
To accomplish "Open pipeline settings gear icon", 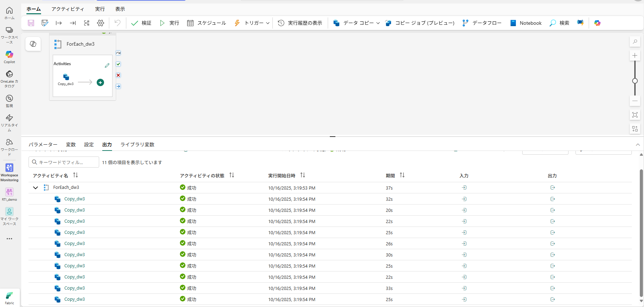I will pyautogui.click(x=101, y=23).
